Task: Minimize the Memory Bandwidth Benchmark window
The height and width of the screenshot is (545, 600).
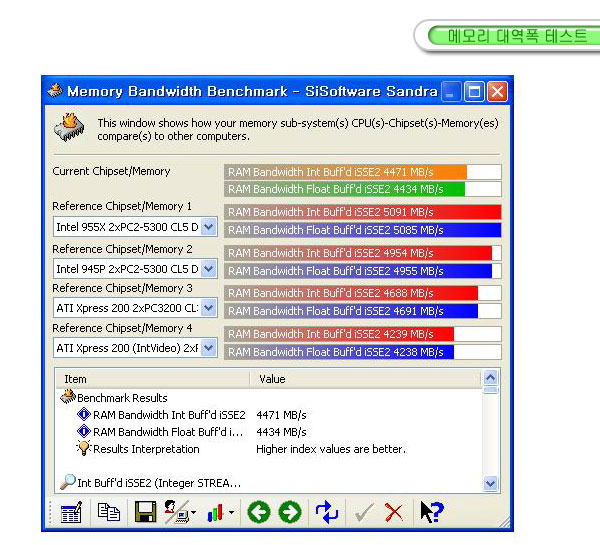Action: (x=451, y=91)
